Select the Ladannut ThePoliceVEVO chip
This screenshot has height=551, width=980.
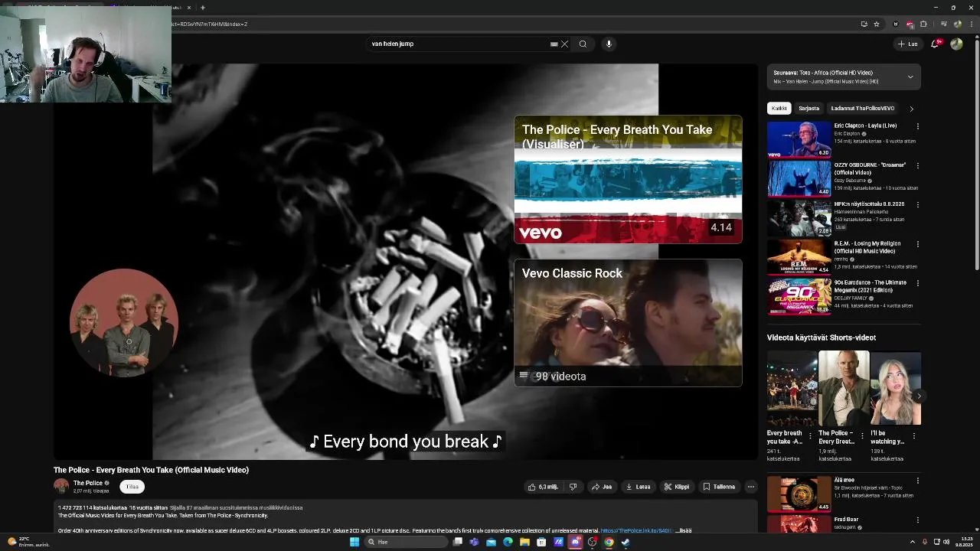[x=862, y=108]
